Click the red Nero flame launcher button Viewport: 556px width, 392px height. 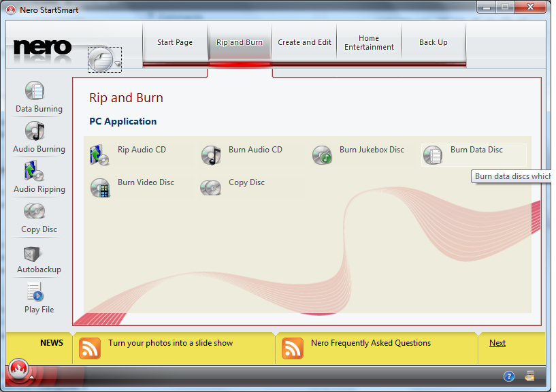pos(18,370)
